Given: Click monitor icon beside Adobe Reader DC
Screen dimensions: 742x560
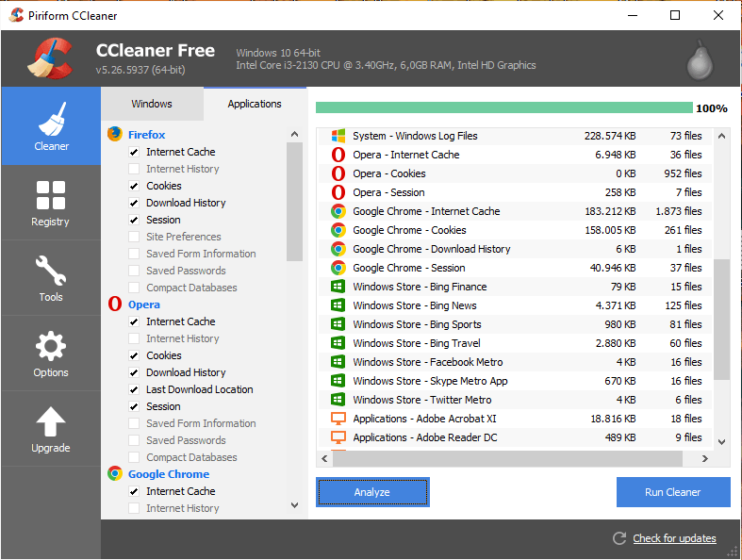Looking at the screenshot, I should click(338, 437).
